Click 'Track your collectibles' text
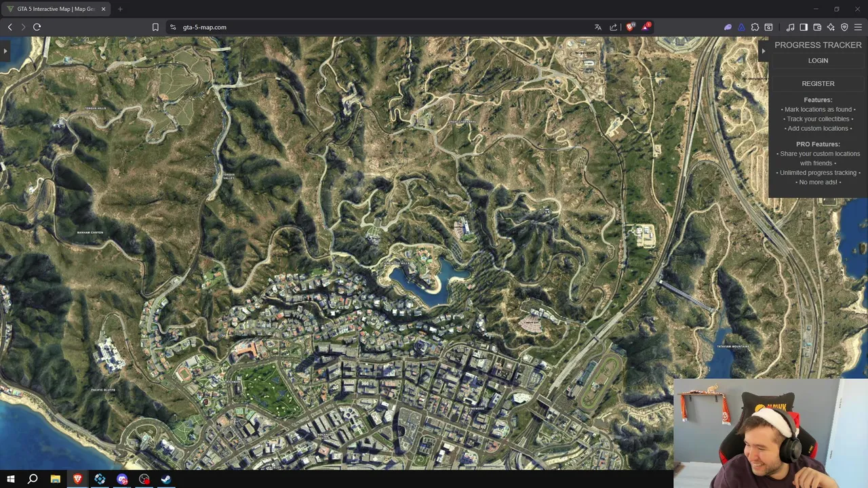 [818, 119]
